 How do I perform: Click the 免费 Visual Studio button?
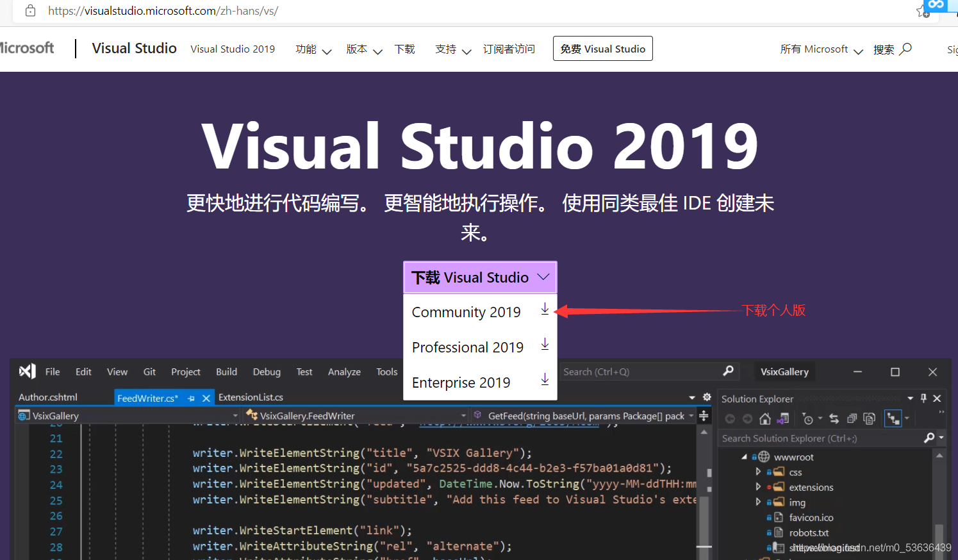pyautogui.click(x=602, y=48)
